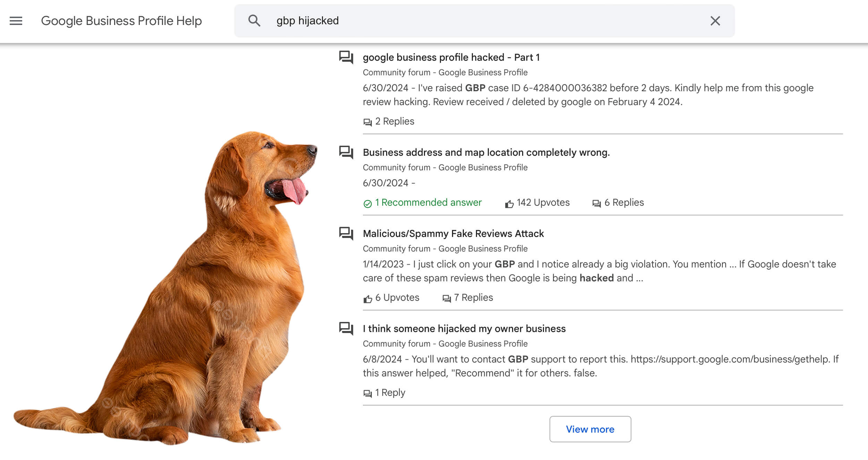Click the '6 Replies' label
The height and width of the screenshot is (460, 868).
623,203
